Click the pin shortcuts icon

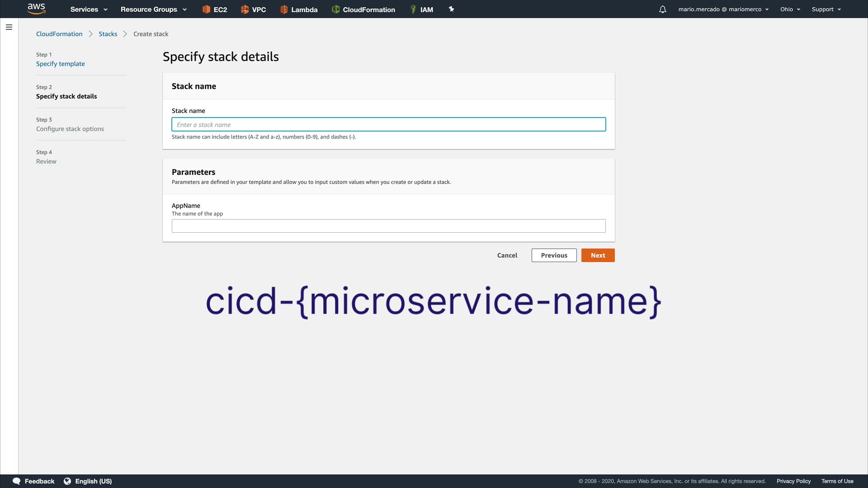click(x=451, y=9)
